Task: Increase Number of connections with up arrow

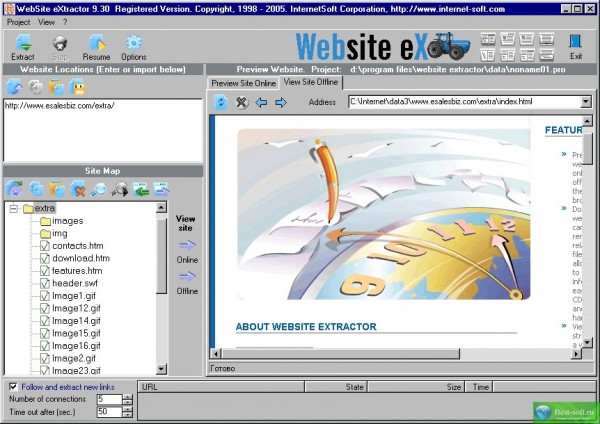Action: pos(127,396)
